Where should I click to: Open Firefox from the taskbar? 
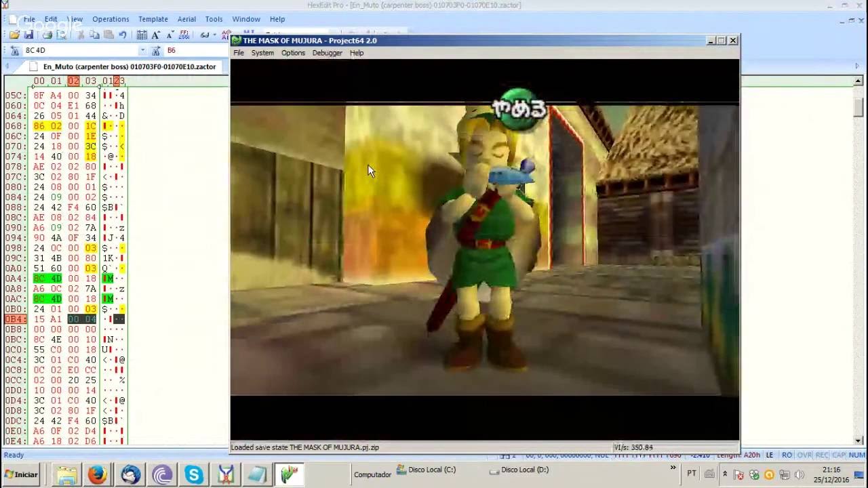click(x=98, y=474)
